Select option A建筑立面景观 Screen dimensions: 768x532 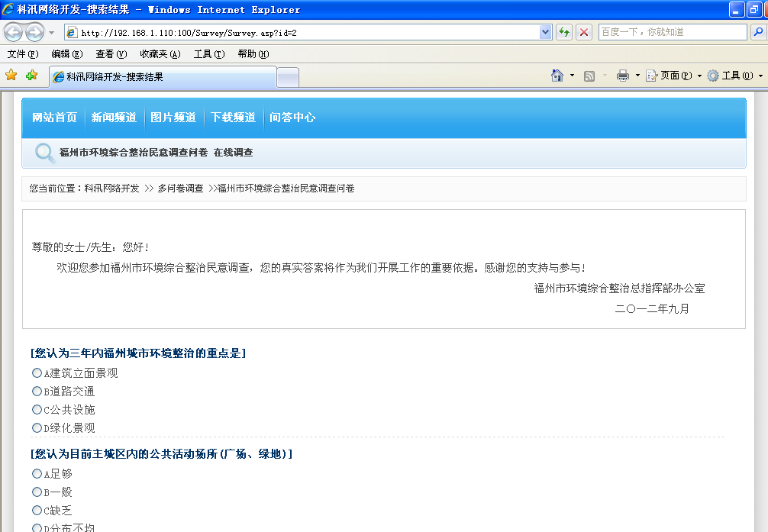click(37, 372)
